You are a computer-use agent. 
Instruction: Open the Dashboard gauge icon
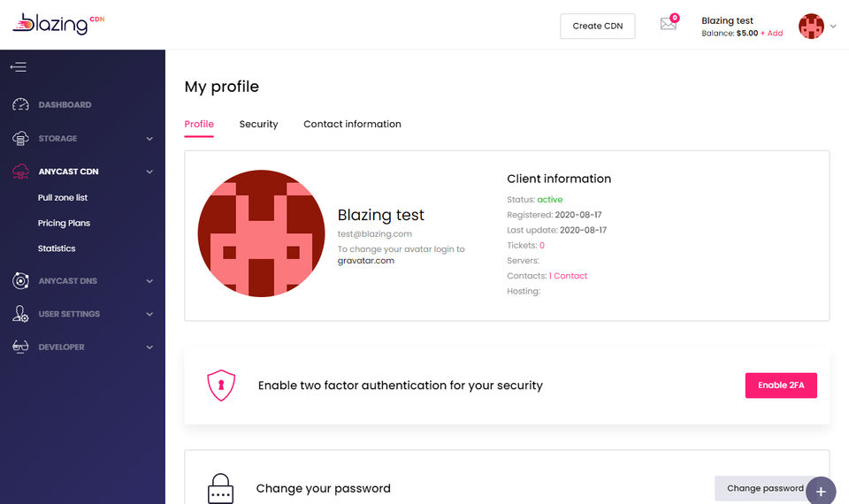(20, 104)
